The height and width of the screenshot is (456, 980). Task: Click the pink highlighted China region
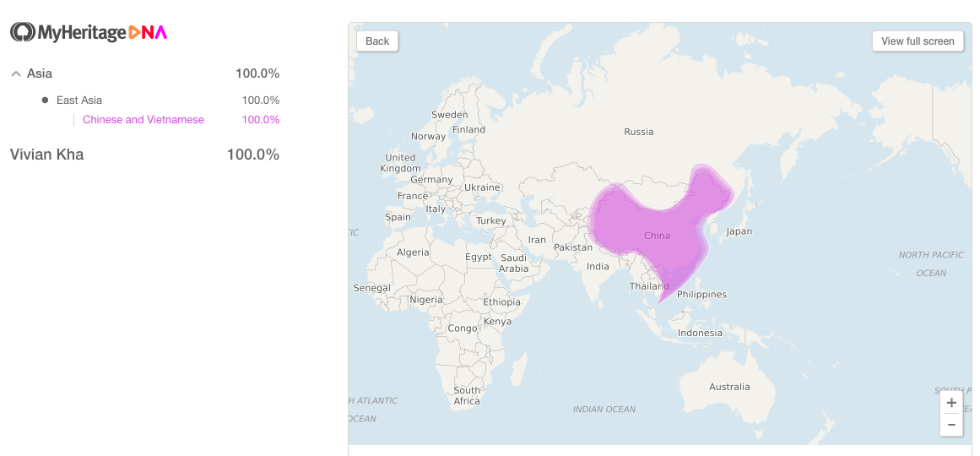click(x=656, y=236)
